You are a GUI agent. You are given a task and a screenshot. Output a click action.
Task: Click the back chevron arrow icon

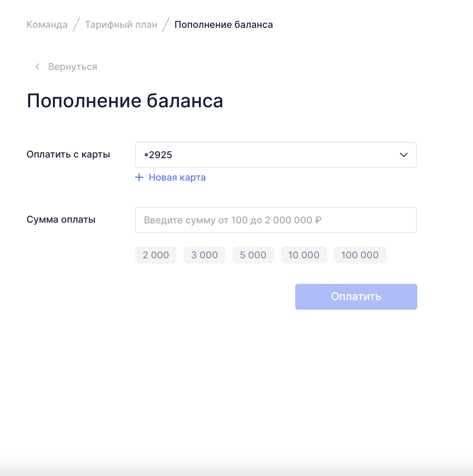click(37, 67)
